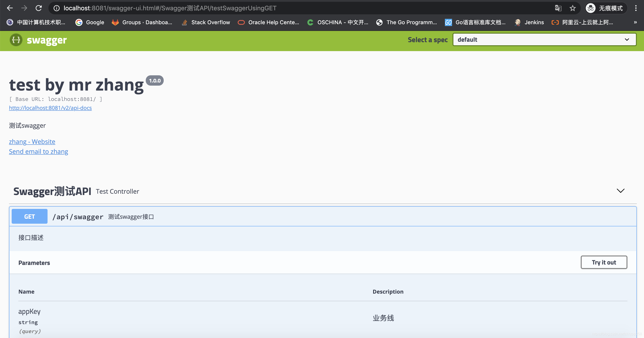This screenshot has height=338, width=644.
Task: Click the swagger logo icon
Action: tap(16, 40)
